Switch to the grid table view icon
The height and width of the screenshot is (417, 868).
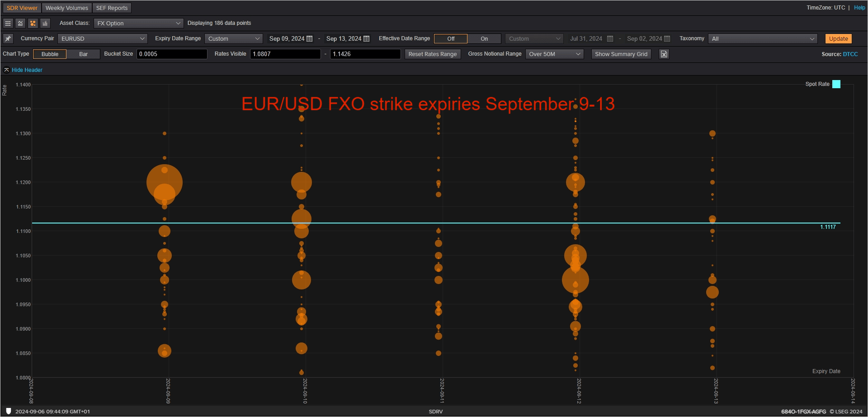click(x=8, y=23)
